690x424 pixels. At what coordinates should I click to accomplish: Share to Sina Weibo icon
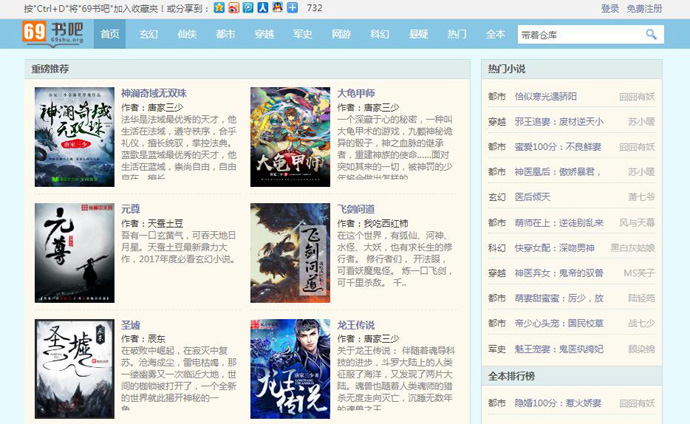click(234, 8)
